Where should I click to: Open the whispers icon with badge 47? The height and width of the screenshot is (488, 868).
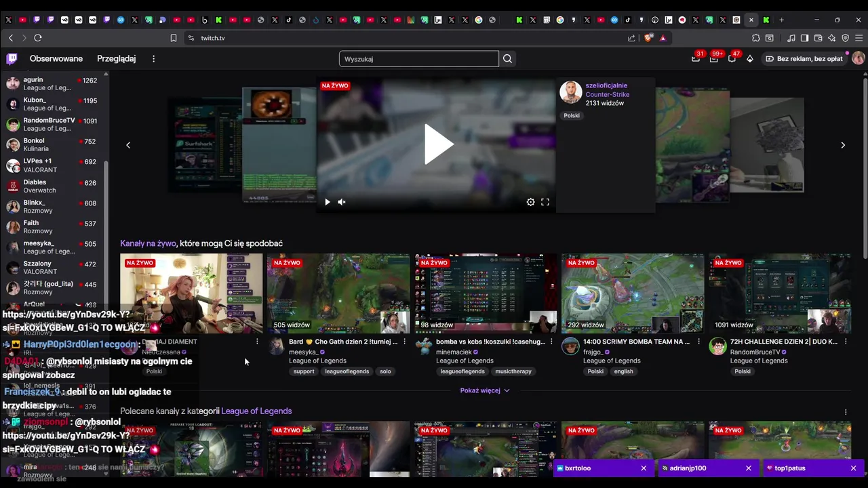pyautogui.click(x=732, y=59)
